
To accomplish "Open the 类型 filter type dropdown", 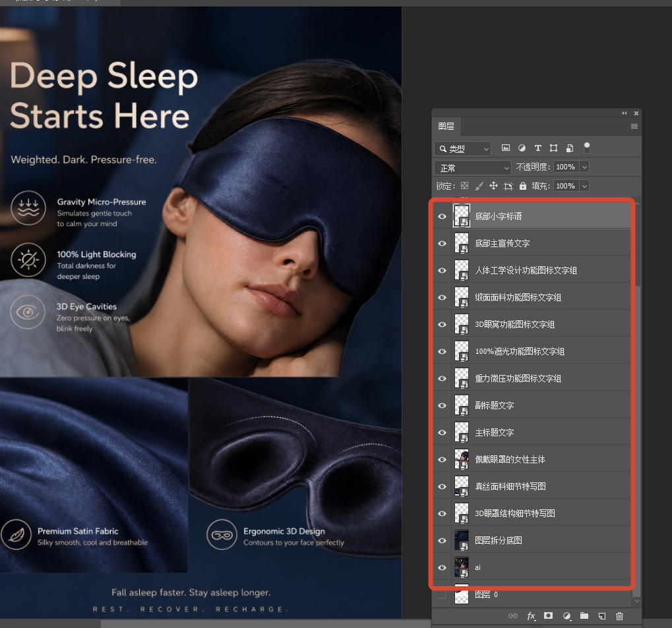I will click(x=462, y=149).
